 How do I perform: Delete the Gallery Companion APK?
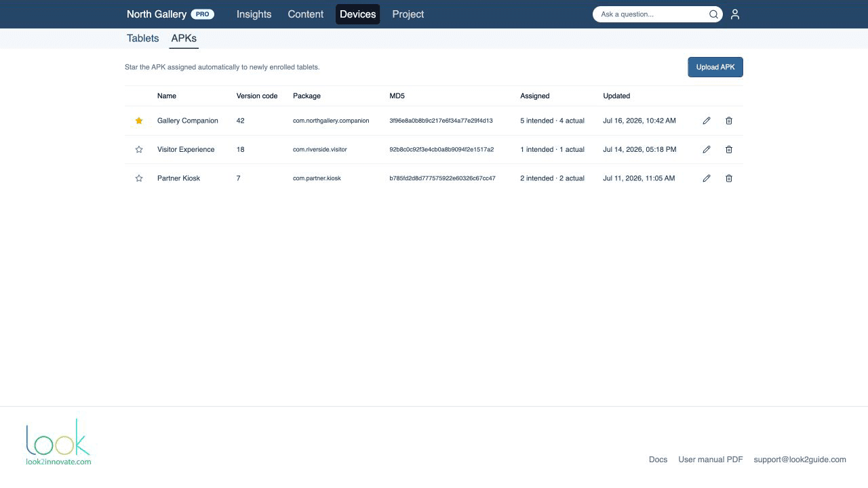(x=729, y=121)
